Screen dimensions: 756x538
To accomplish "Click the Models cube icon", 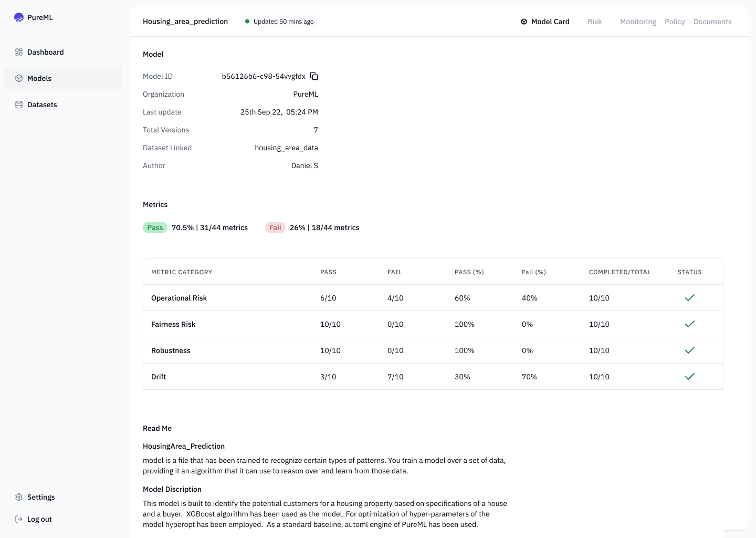I will (19, 78).
